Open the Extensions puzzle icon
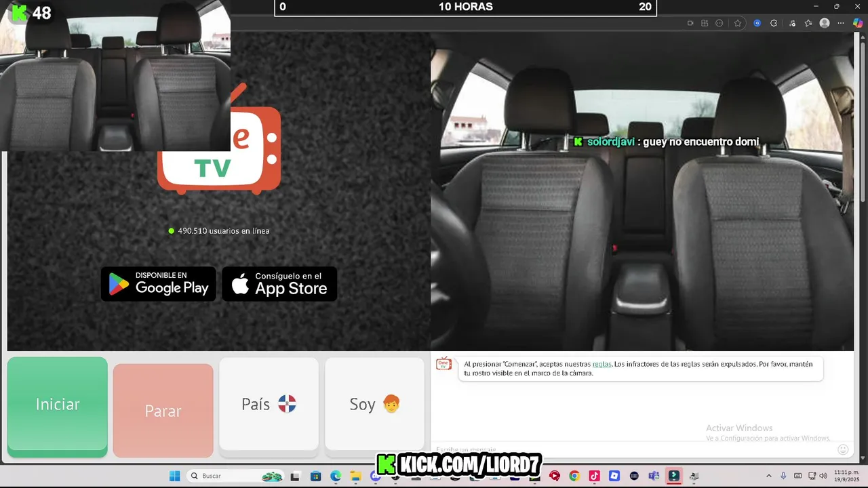The height and width of the screenshot is (488, 868). (774, 23)
